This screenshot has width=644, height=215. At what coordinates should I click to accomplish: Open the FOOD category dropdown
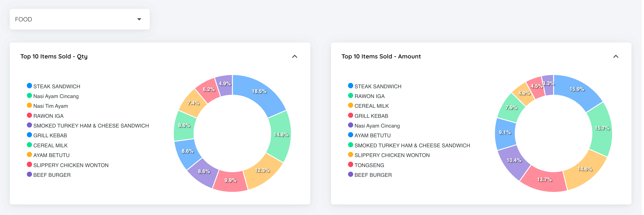(79, 19)
